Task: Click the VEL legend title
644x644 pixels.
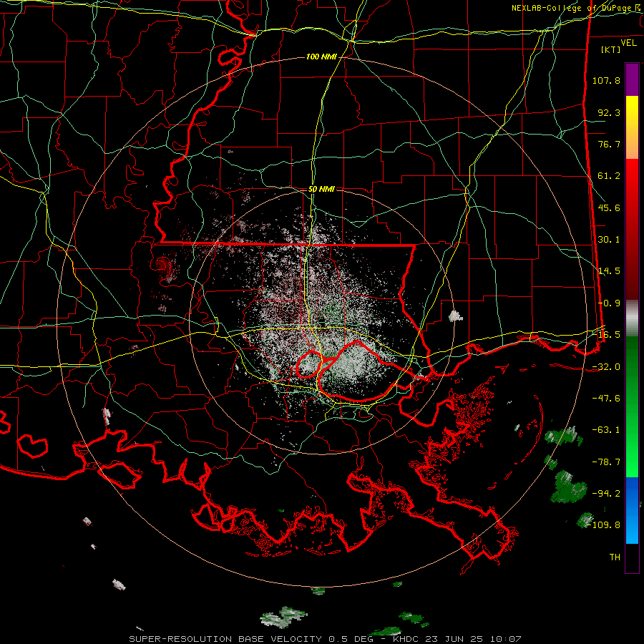Action: tap(628, 43)
